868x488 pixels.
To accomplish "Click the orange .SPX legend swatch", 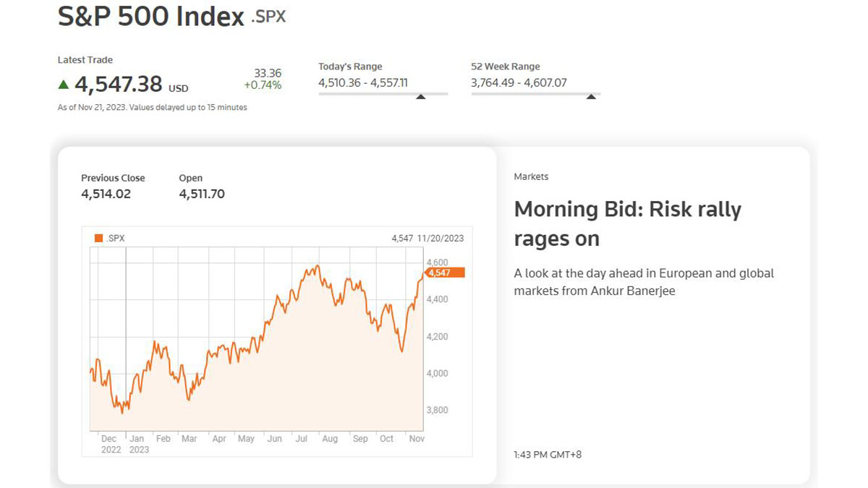I will (x=98, y=238).
